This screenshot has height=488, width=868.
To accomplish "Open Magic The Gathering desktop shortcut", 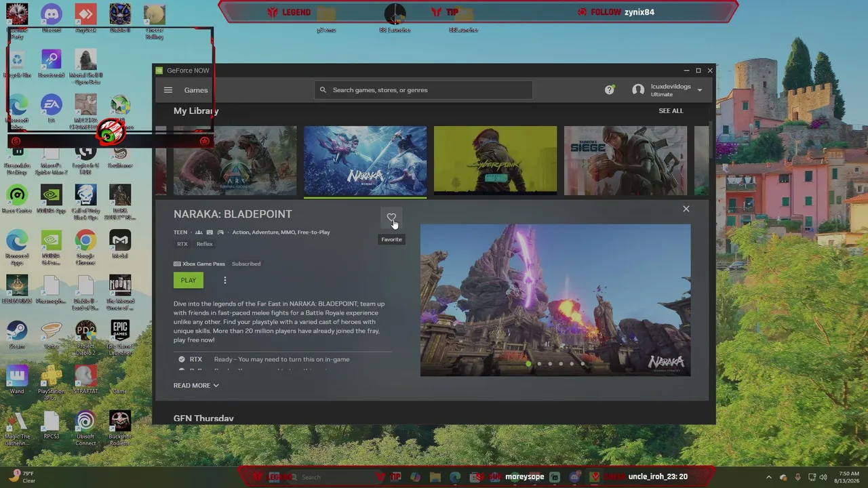I will [x=17, y=428].
